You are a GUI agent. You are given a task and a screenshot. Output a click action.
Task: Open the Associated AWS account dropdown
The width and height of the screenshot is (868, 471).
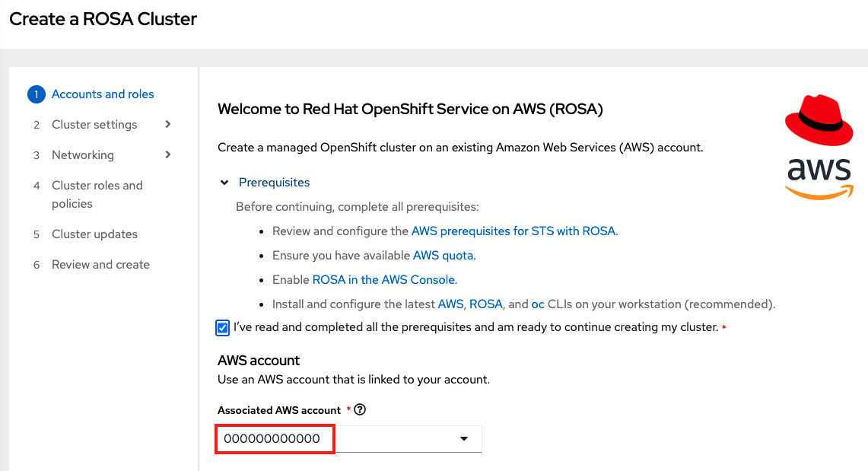click(x=464, y=439)
